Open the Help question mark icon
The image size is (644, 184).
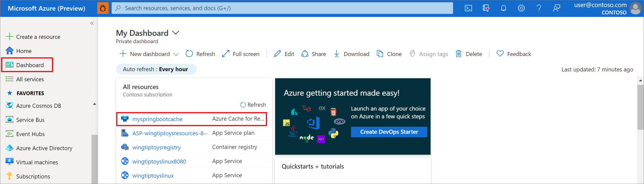[539, 8]
